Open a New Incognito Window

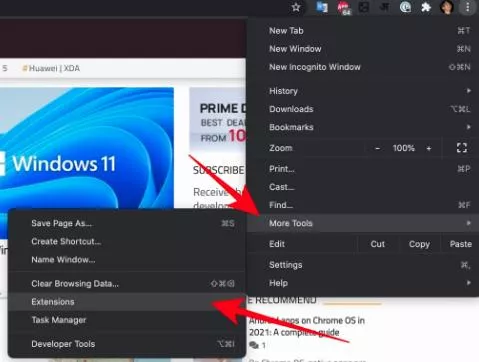[363, 67]
